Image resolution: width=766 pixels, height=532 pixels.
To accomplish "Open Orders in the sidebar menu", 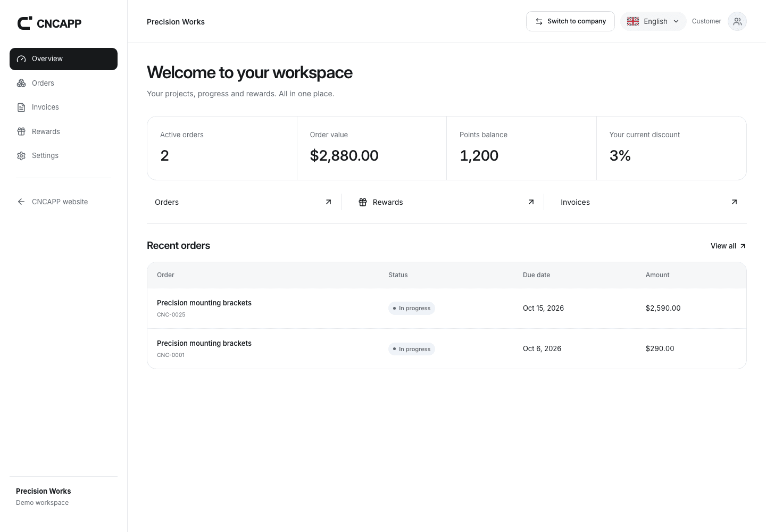I will [x=63, y=83].
